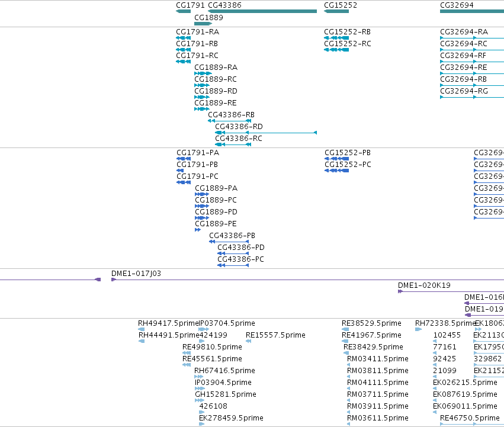
Task: Click protein CG1889-PE
Action: click(216, 224)
